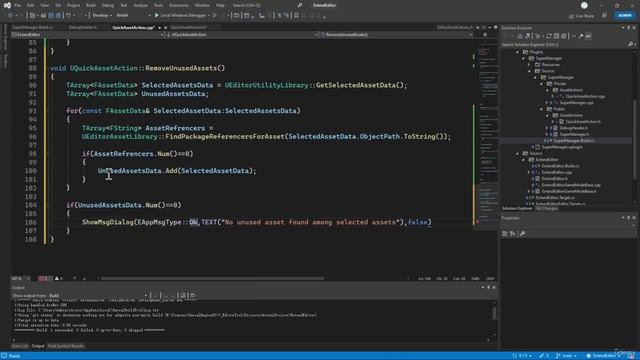Open the Help menu
The image size is (640, 360).
pos(220,5)
